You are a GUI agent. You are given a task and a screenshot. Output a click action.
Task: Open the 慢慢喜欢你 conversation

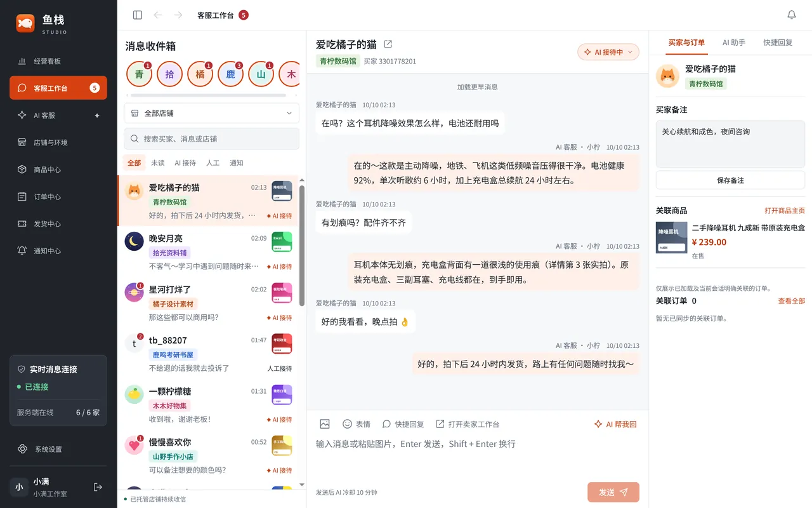pyautogui.click(x=207, y=455)
